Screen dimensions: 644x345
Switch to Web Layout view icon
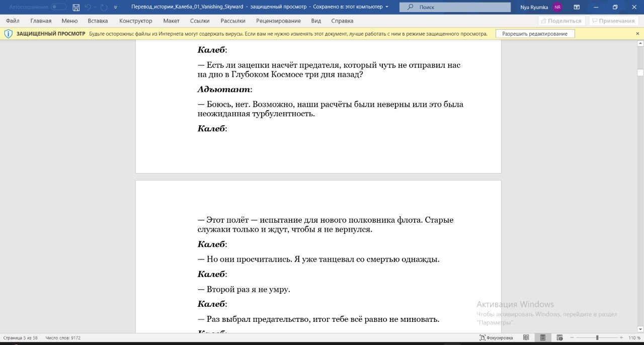coord(558,338)
